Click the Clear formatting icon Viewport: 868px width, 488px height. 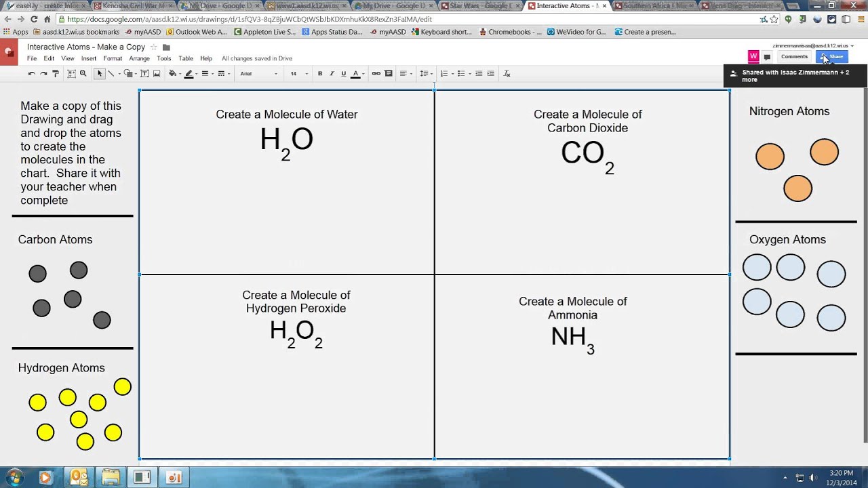point(506,73)
